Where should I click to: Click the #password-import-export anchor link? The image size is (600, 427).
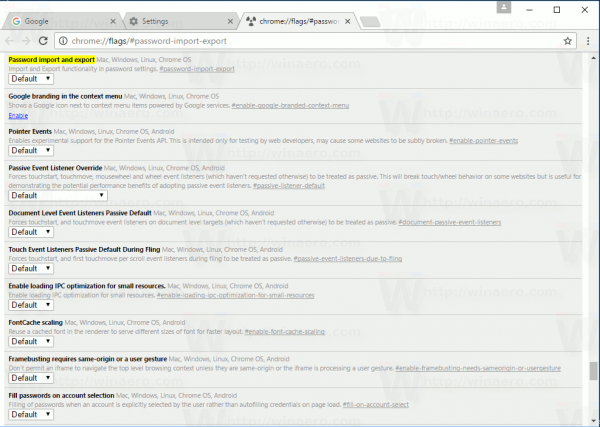coord(197,69)
